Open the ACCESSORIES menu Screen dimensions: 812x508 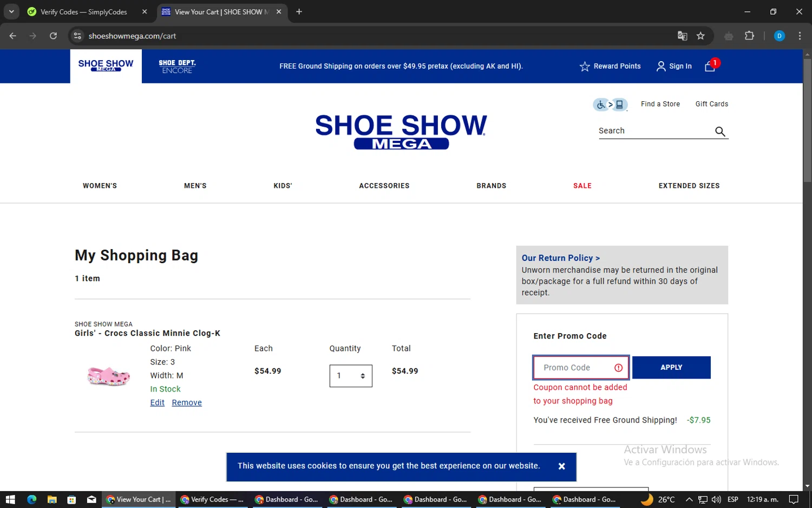coord(384,186)
